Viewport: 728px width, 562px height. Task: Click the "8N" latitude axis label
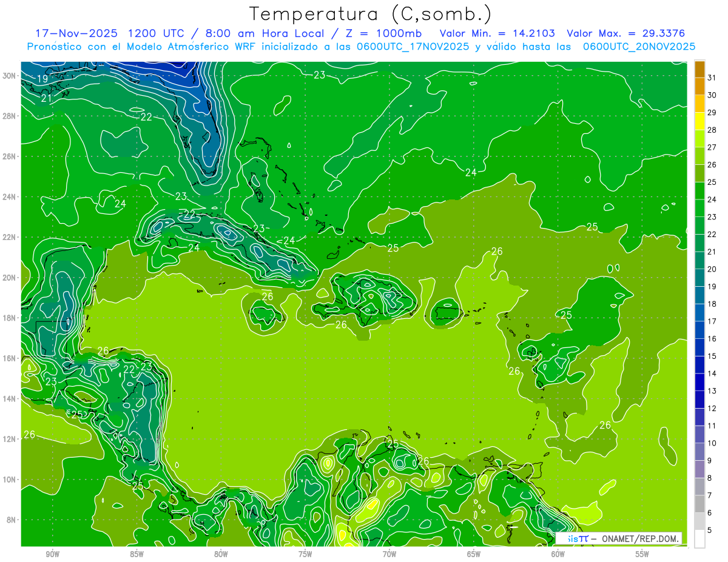(x=12, y=520)
